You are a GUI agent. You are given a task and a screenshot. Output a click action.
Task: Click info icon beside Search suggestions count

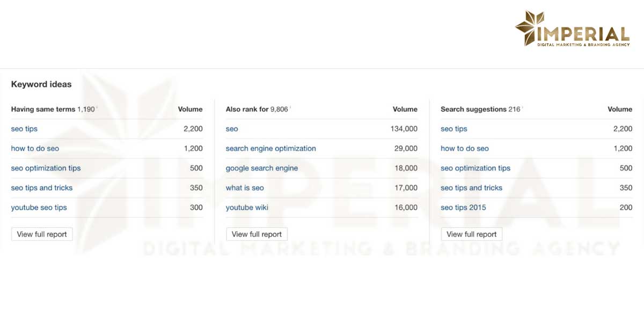click(523, 108)
